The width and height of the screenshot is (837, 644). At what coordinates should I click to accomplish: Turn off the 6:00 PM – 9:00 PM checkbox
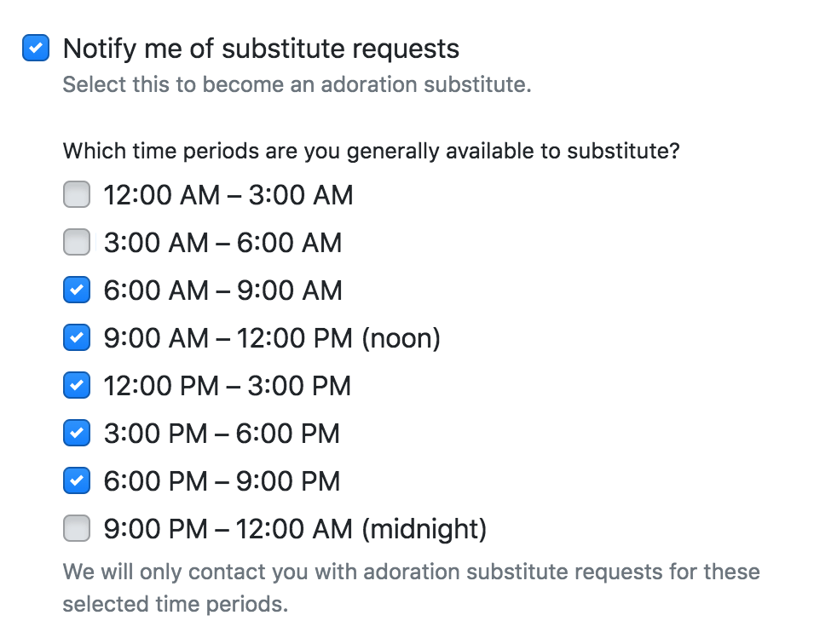pyautogui.click(x=77, y=482)
